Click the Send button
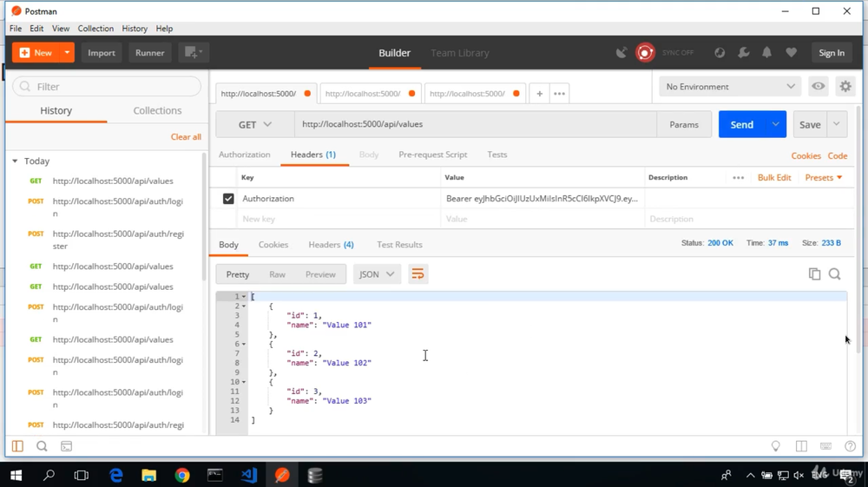 coord(742,124)
